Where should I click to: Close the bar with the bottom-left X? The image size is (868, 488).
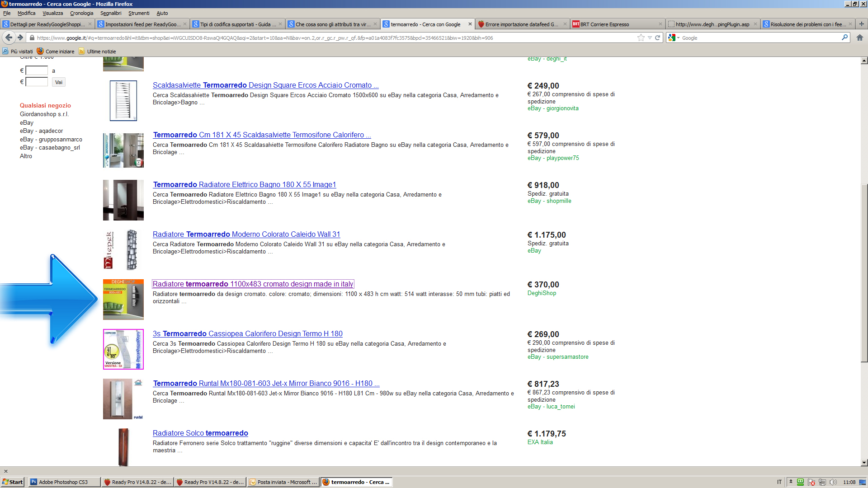pyautogui.click(x=6, y=471)
